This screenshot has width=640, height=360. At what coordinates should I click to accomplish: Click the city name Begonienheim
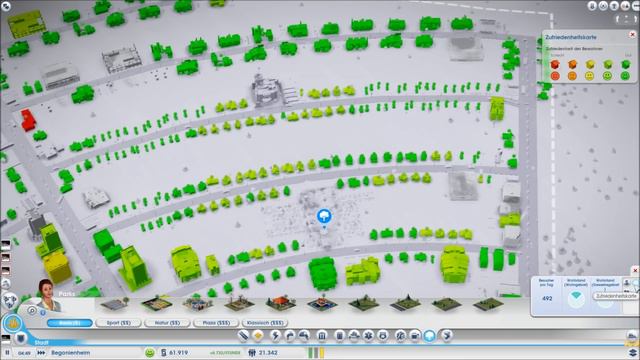71,353
